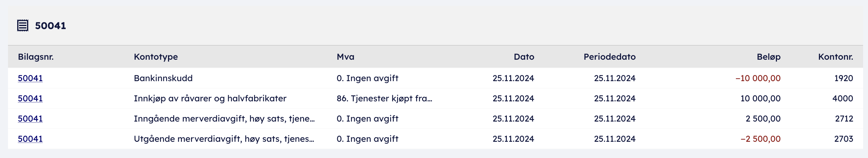
Task: Open voucher link 50041 in Bankinnskudd row
Action: coord(30,78)
